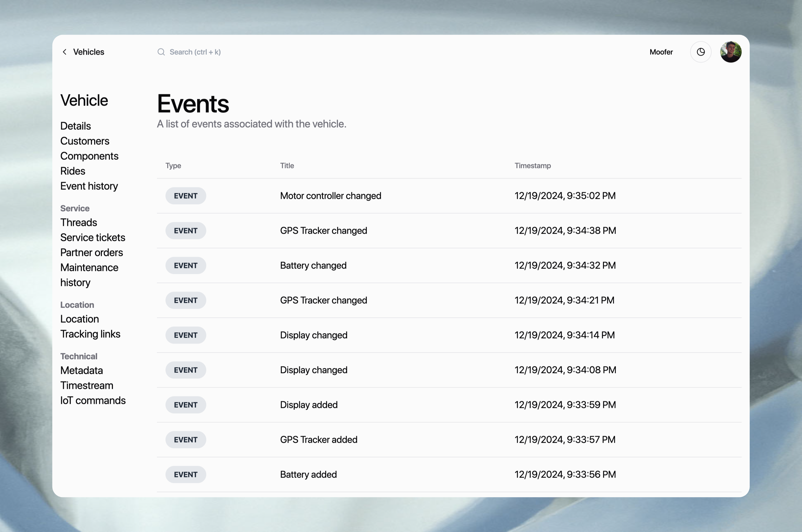This screenshot has width=802, height=532.
Task: Click the Vehicle sidebar heading
Action: [x=84, y=101]
